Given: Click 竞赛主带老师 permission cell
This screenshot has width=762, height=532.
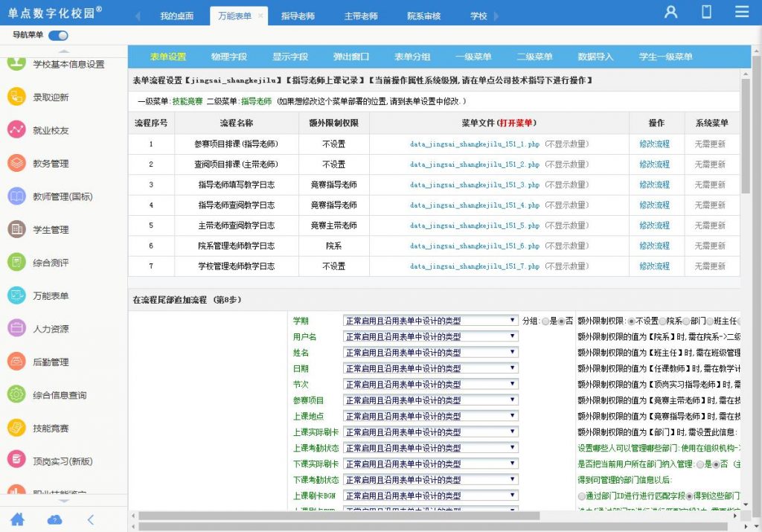Looking at the screenshot, I should click(x=334, y=225).
